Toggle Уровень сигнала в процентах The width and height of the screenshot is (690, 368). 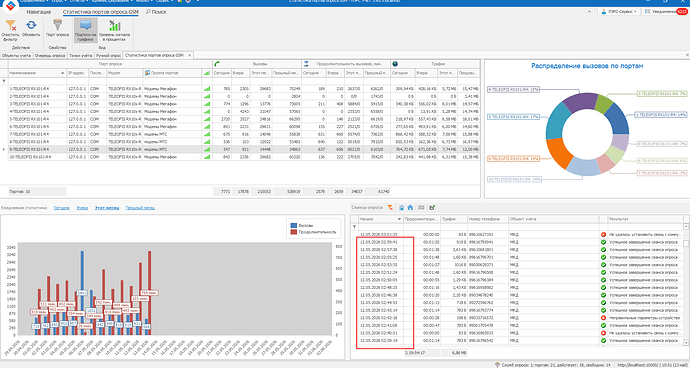click(114, 30)
